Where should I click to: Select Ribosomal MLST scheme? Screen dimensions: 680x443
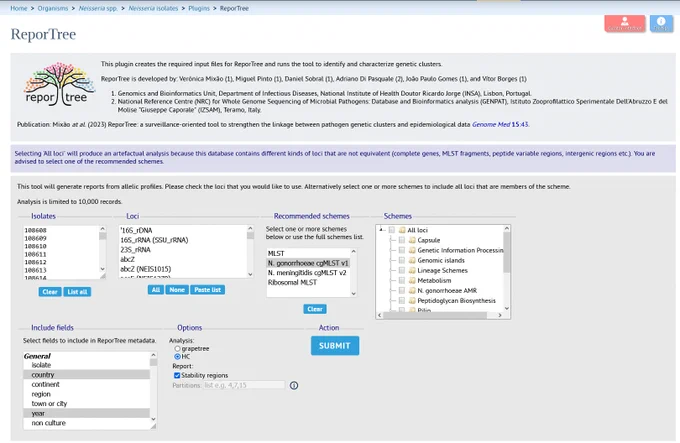coord(307,282)
